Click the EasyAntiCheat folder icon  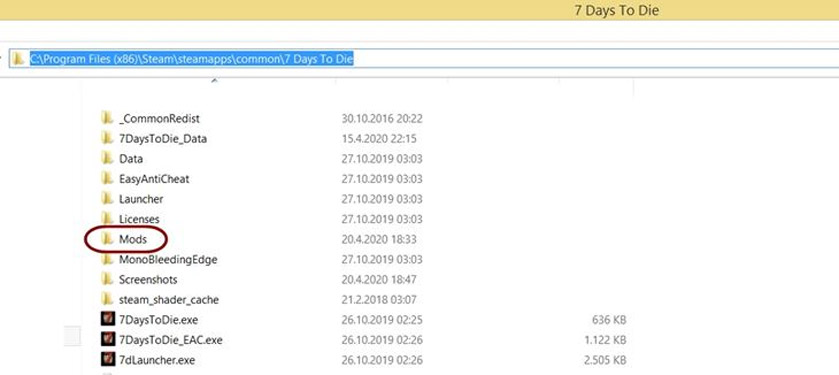[x=108, y=178]
